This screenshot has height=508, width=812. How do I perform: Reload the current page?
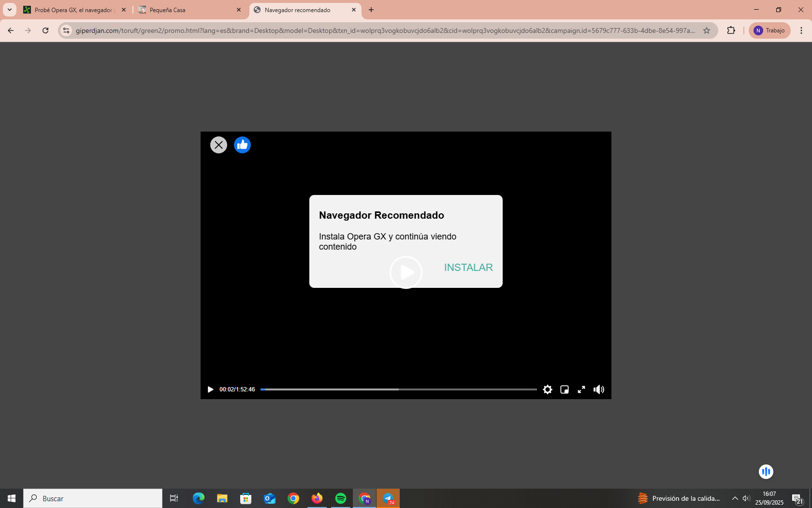[x=45, y=30]
